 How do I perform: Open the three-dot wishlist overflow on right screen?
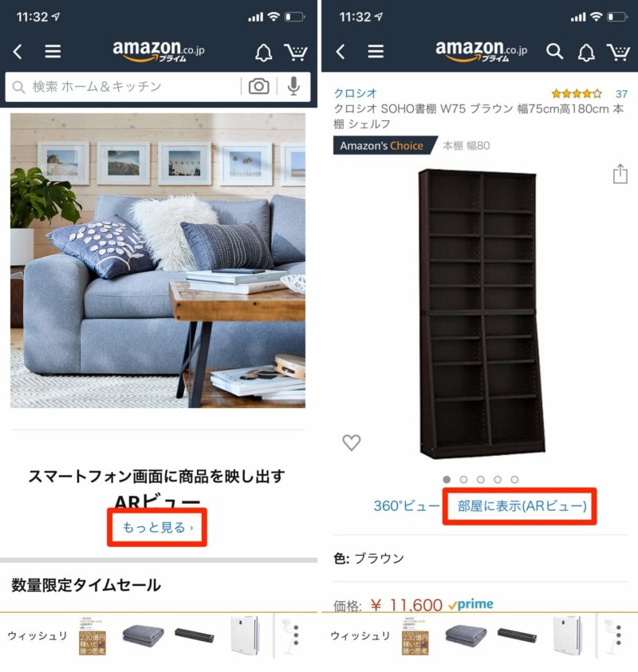[x=618, y=635]
